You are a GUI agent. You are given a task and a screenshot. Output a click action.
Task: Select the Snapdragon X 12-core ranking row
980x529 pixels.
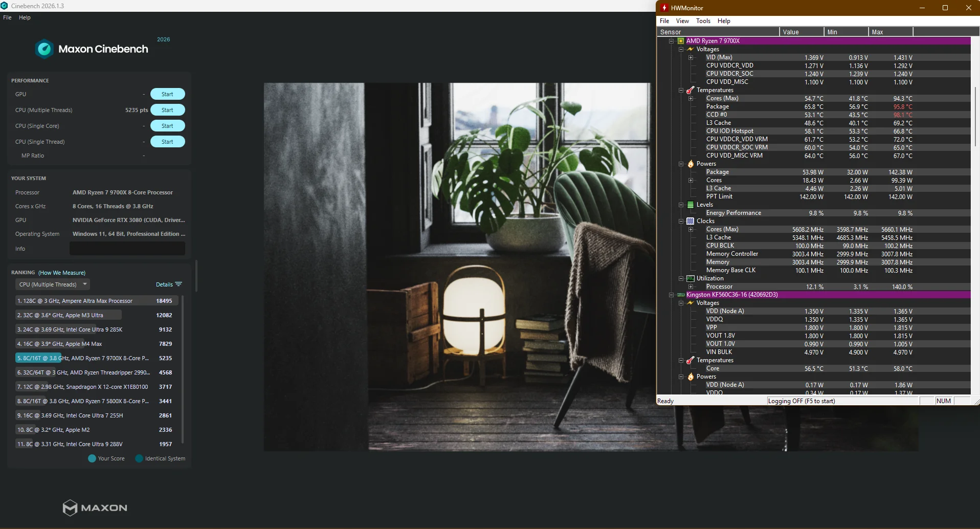[x=97, y=387]
